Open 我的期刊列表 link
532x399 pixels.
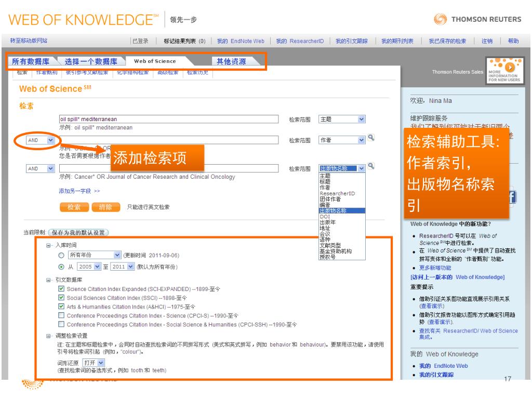[x=397, y=41]
